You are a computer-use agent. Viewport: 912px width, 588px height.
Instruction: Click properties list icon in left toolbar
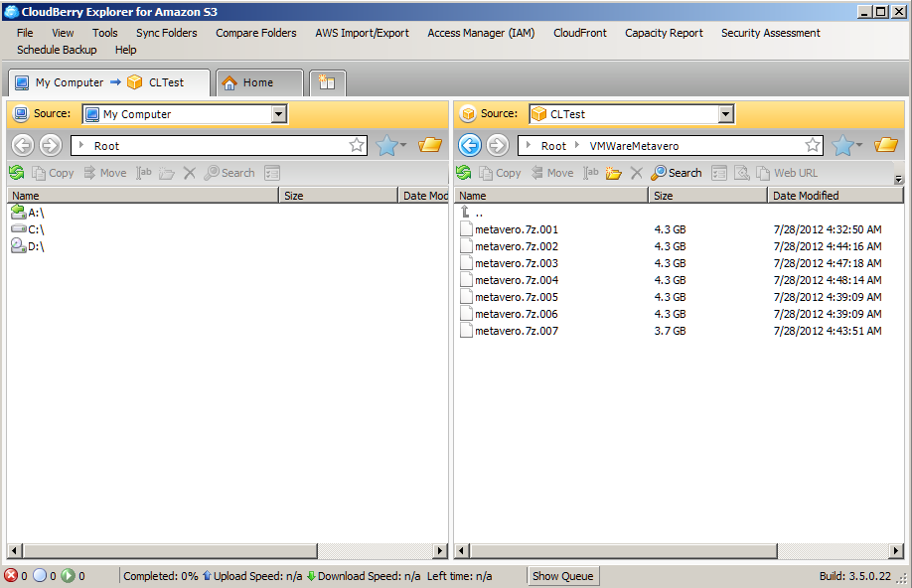(272, 173)
